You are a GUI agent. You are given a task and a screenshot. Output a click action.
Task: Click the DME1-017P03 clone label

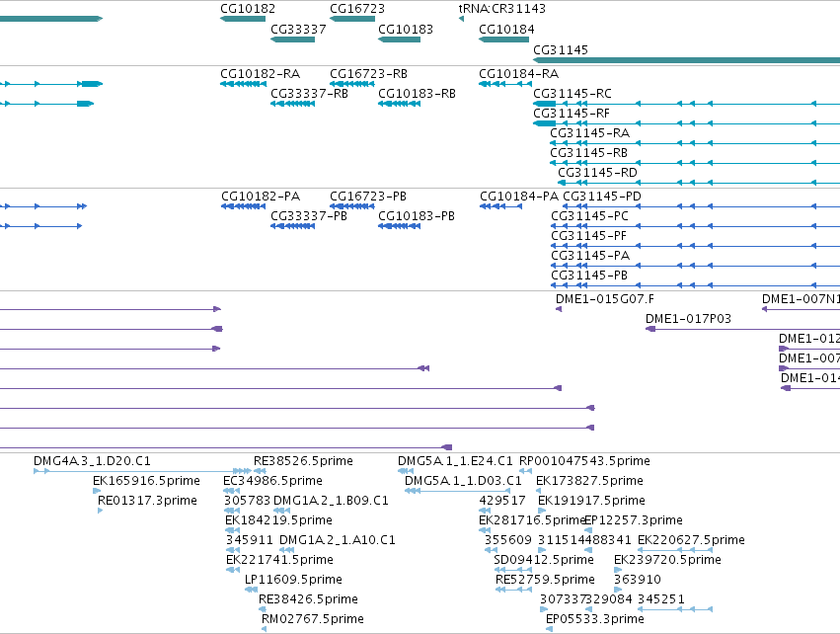(688, 319)
